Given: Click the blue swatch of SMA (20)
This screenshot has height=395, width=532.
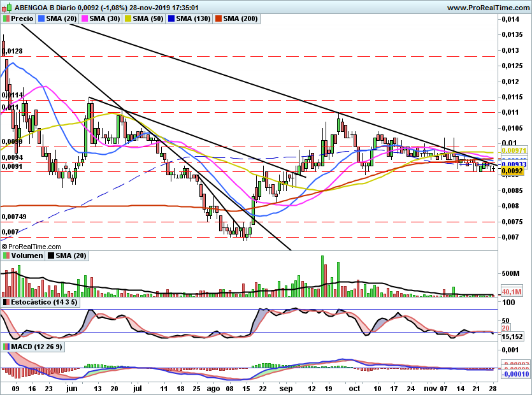Looking at the screenshot, I should pyautogui.click(x=41, y=18).
